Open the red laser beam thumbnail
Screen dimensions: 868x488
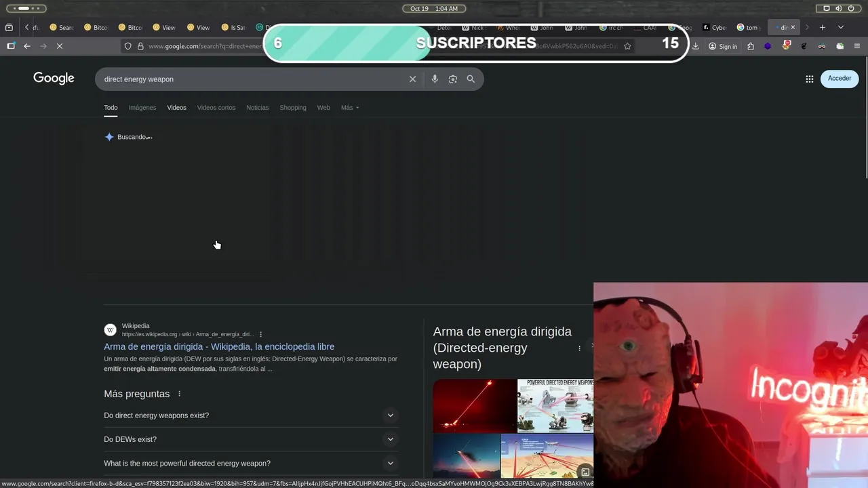475,405
